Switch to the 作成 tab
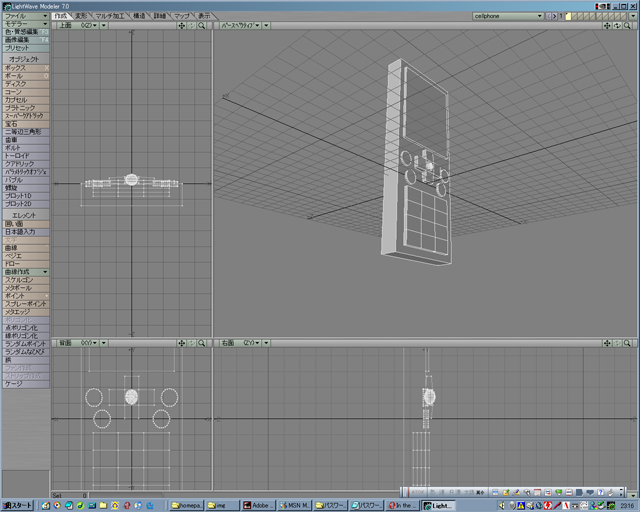Image resolution: width=640 pixels, height=512 pixels. point(62,16)
